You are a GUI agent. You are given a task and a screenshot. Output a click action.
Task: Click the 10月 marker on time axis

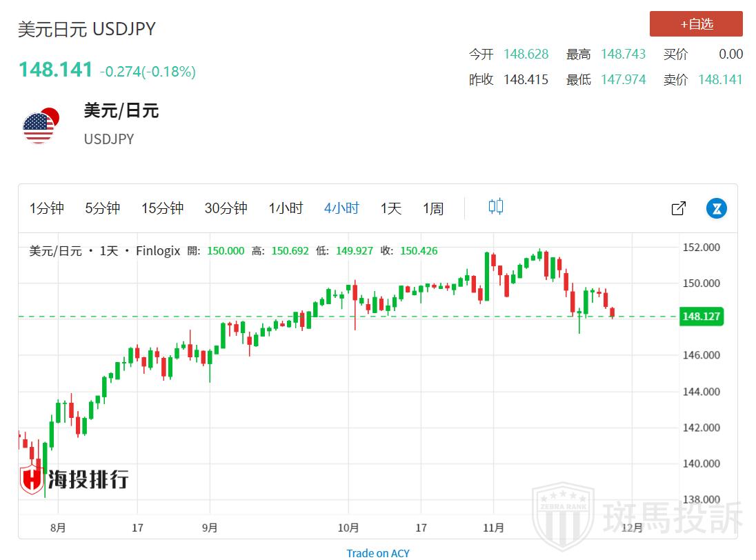pos(348,528)
